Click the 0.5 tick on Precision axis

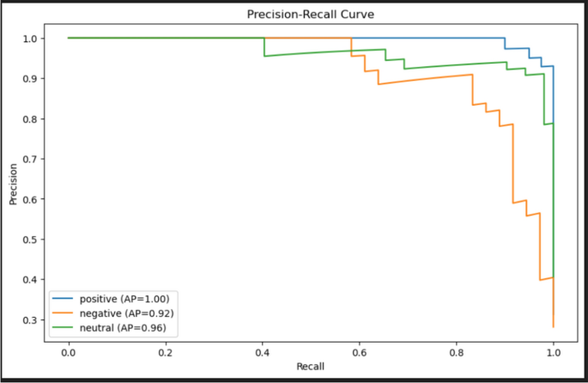coord(31,240)
